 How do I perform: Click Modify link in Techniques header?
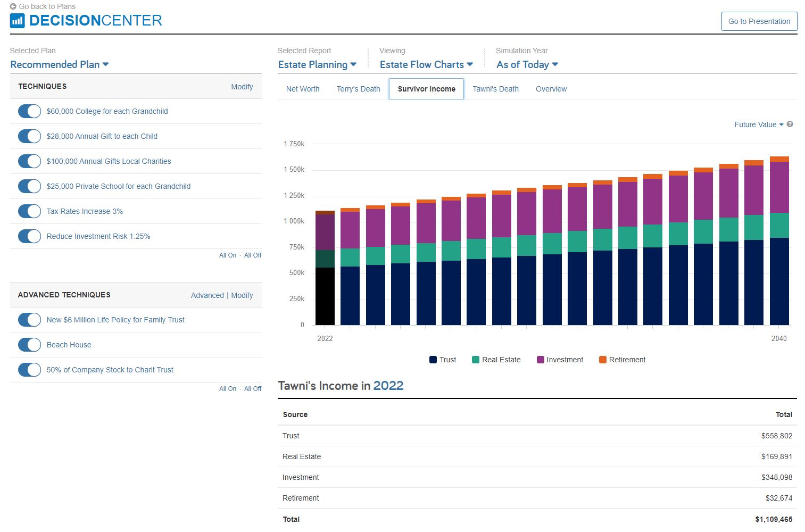tap(242, 87)
